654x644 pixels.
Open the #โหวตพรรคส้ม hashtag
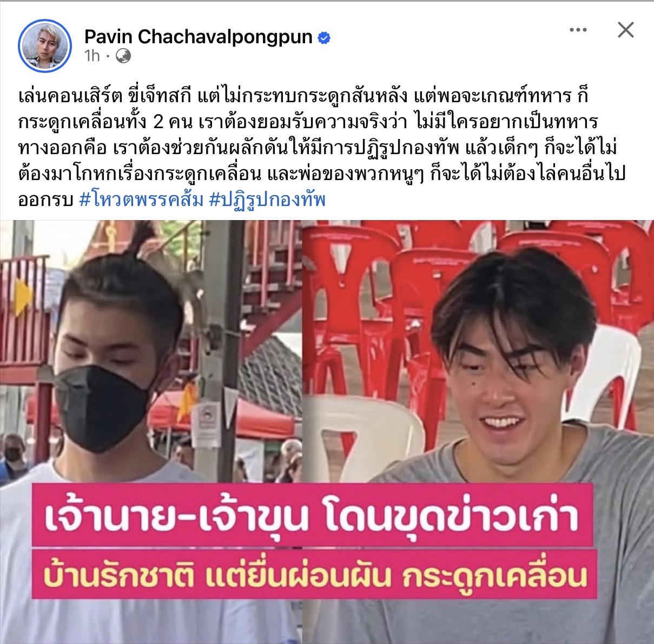pyautogui.click(x=142, y=200)
